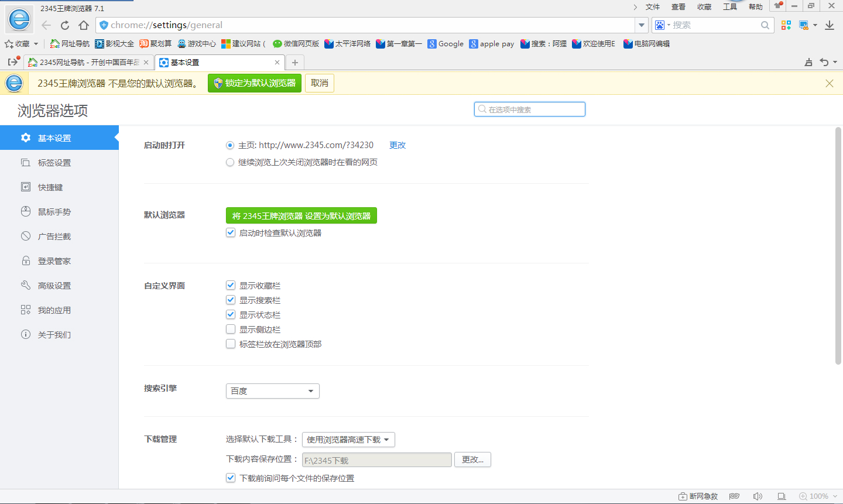843x504 pixels.
Task: Open the 100% zoom level dropdown
Action: 818,496
